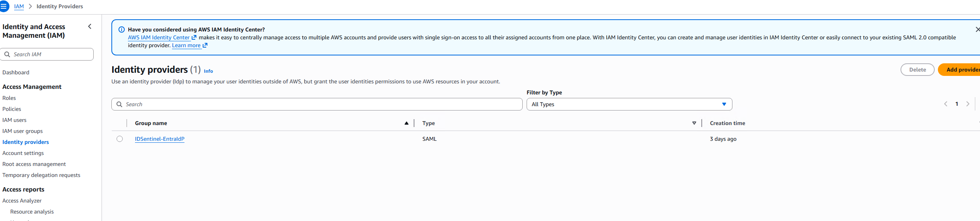Open Dashboard in the sidebar
This screenshot has height=221, width=980.
point(16,72)
